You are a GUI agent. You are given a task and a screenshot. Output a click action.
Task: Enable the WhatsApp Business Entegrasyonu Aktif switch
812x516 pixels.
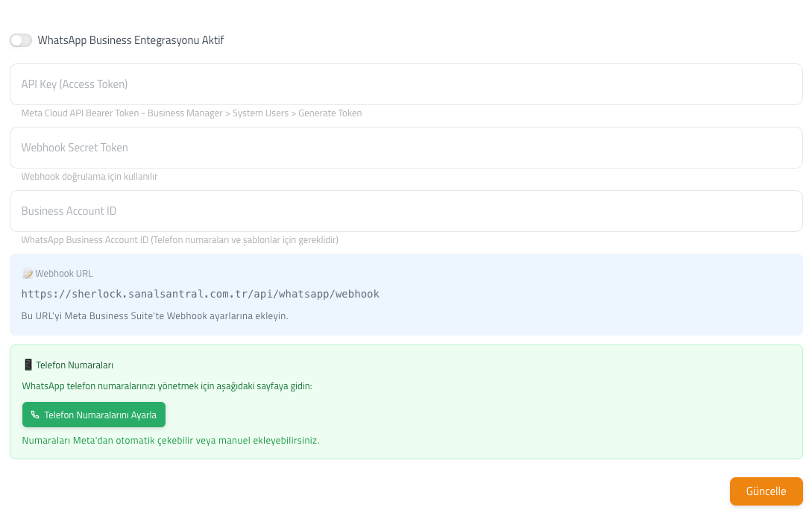(x=21, y=40)
